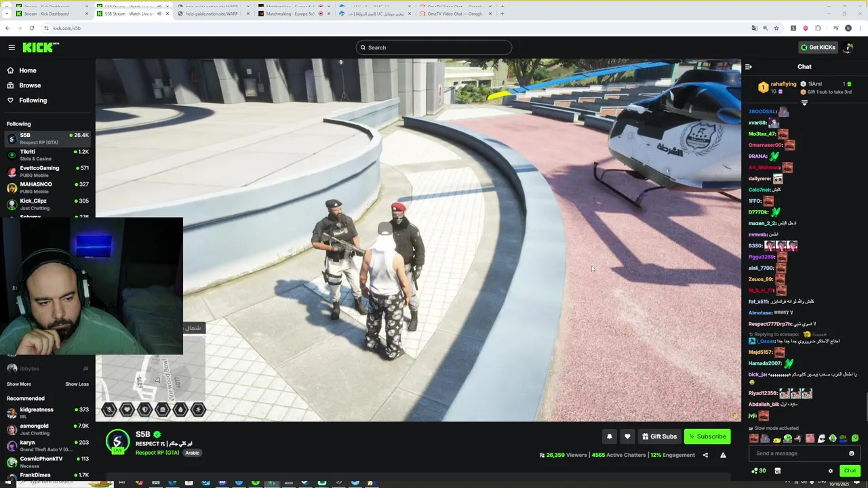Image resolution: width=868 pixels, height=488 pixels.
Task: Click username Riyad12356 in chat
Action: click(x=763, y=393)
